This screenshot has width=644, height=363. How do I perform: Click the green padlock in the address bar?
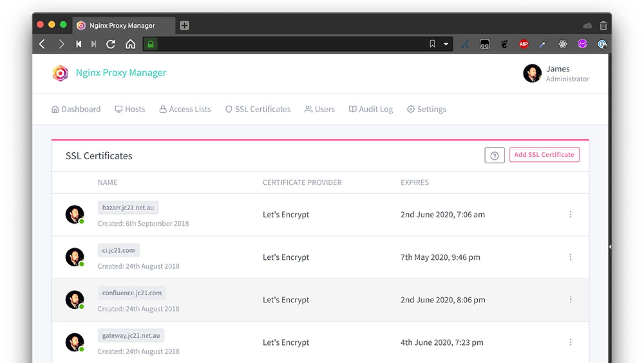click(151, 44)
